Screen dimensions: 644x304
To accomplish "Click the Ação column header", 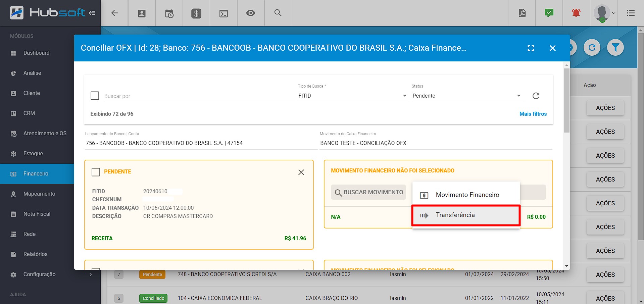I will (x=590, y=85).
